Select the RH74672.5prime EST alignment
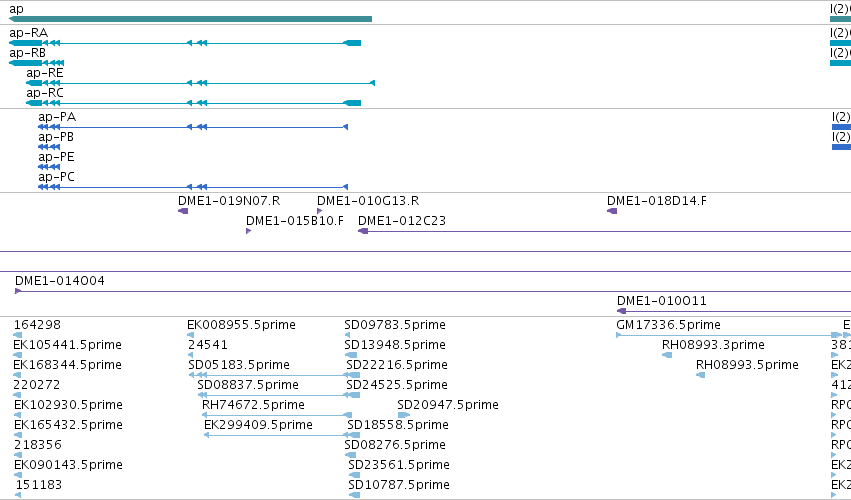Image resolution: width=851 pixels, height=500 pixels. click(x=277, y=415)
